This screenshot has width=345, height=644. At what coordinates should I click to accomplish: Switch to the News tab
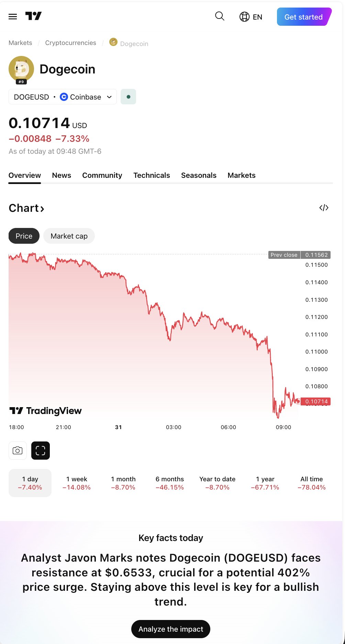tap(62, 175)
